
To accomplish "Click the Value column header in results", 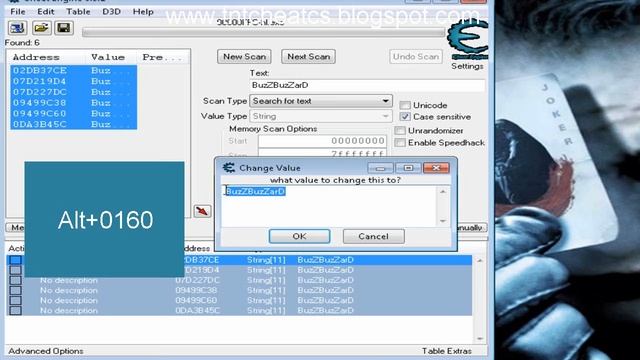I will coord(108,57).
